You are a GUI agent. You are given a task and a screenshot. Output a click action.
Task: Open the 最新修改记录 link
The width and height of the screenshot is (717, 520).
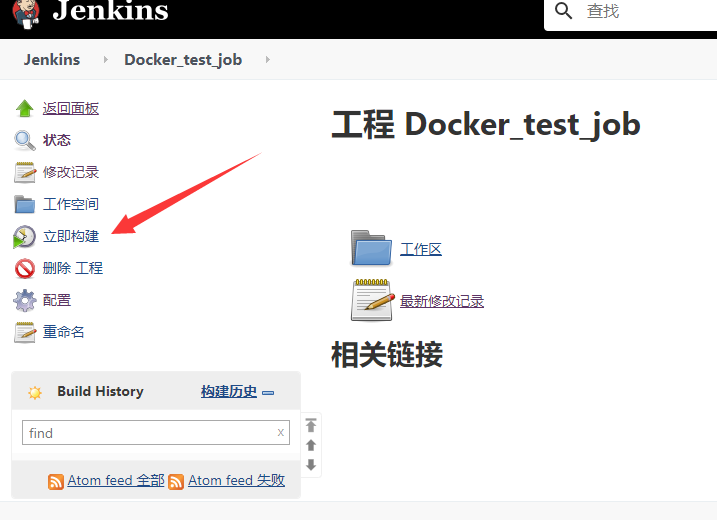[x=442, y=301]
